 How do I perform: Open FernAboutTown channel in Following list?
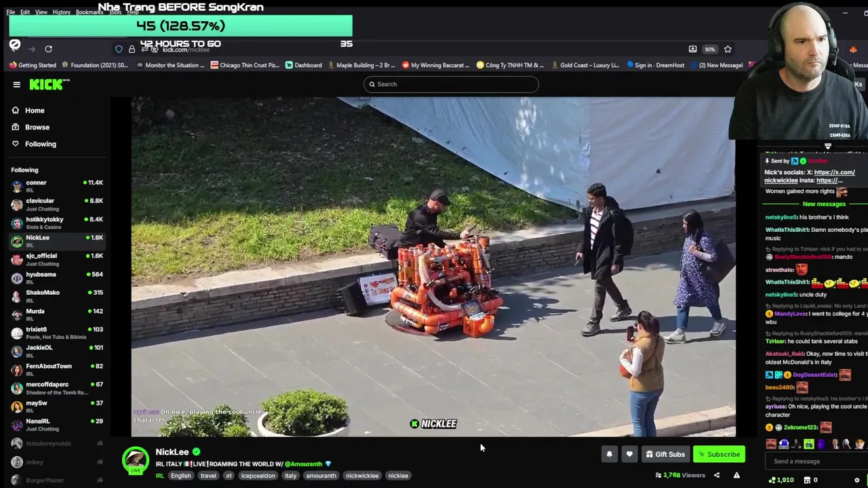(x=57, y=369)
